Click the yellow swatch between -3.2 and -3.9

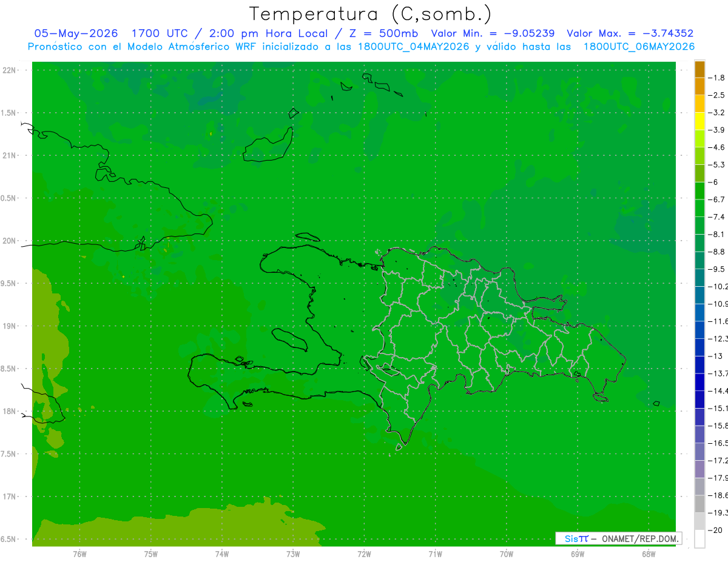pos(699,121)
